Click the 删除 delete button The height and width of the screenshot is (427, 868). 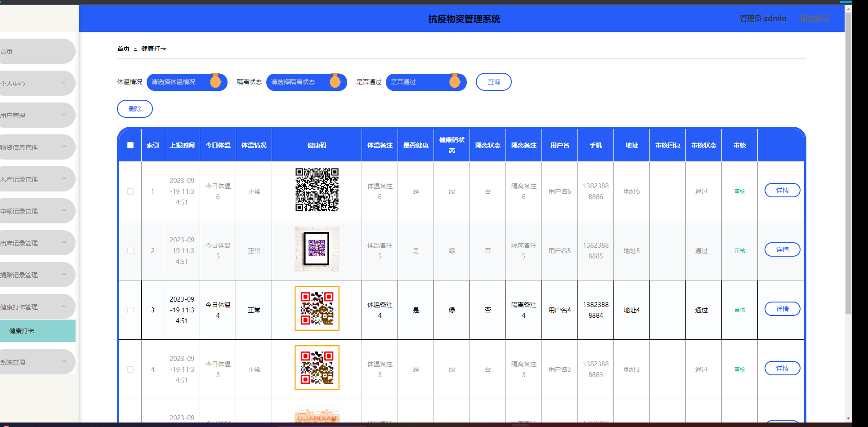pyautogui.click(x=134, y=109)
